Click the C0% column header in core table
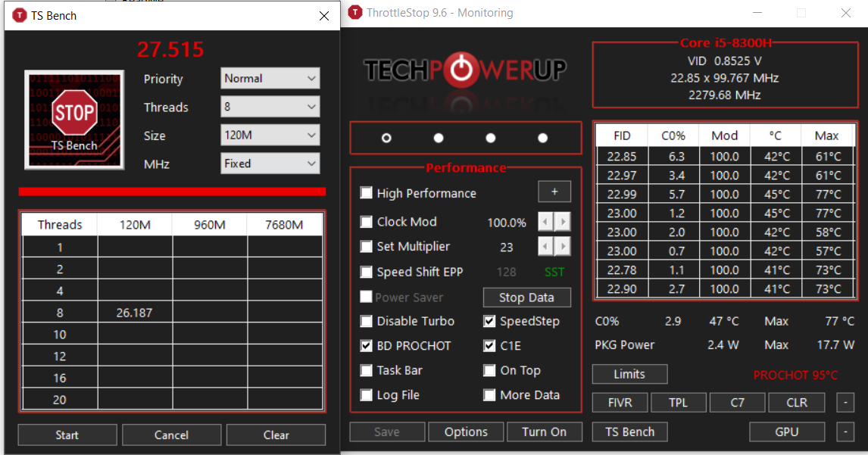868x455 pixels. tap(673, 136)
